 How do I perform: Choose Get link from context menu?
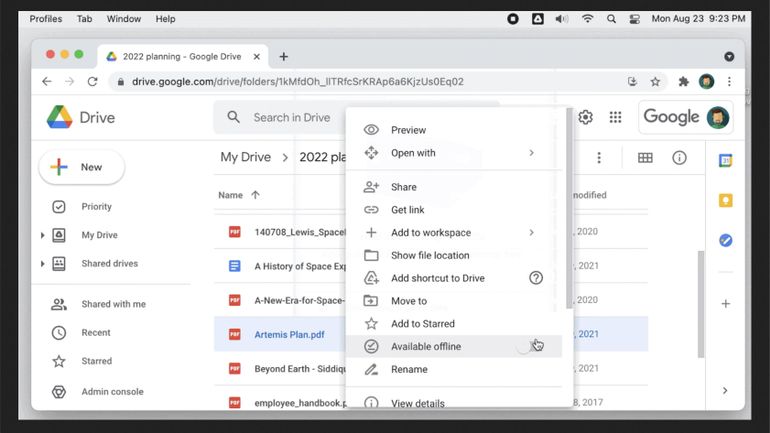coord(407,210)
